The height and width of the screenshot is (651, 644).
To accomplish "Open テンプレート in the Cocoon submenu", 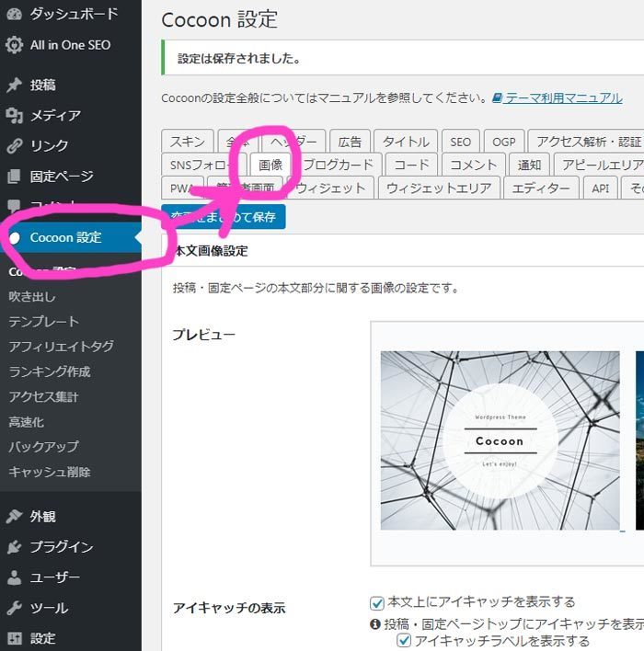I will (43, 321).
